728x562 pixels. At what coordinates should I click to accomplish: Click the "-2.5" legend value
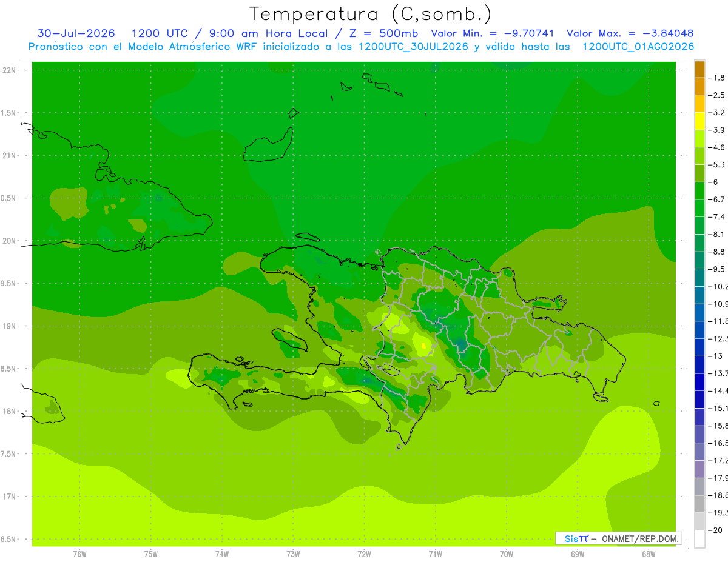point(717,95)
